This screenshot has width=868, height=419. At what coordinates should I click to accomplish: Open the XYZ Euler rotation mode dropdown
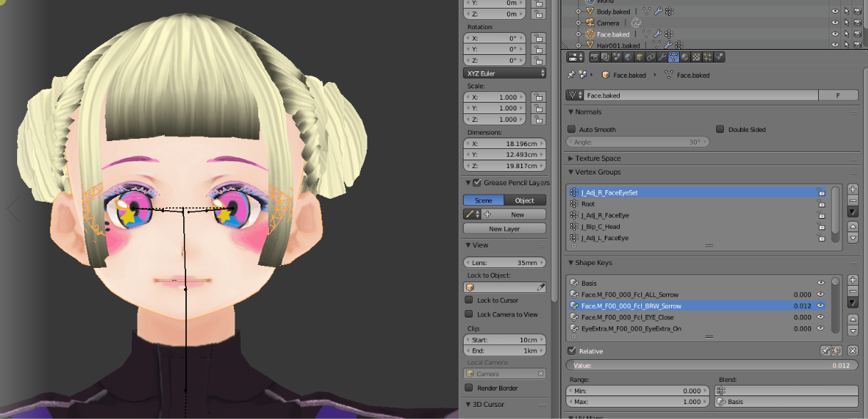pos(505,73)
